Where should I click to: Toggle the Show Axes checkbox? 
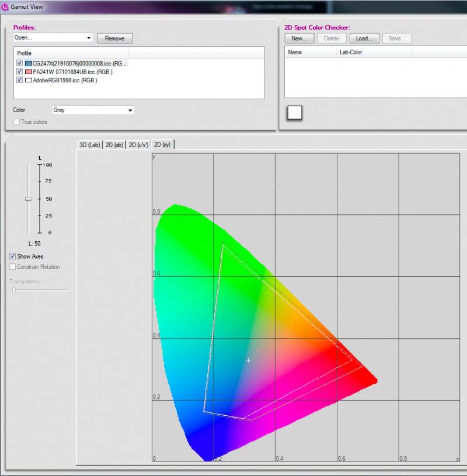12,256
